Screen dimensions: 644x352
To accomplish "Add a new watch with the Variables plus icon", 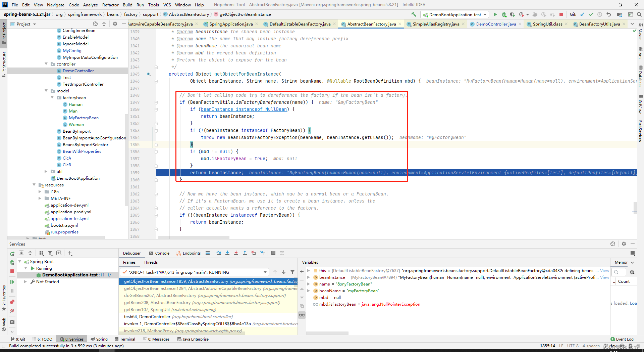I will (x=302, y=271).
